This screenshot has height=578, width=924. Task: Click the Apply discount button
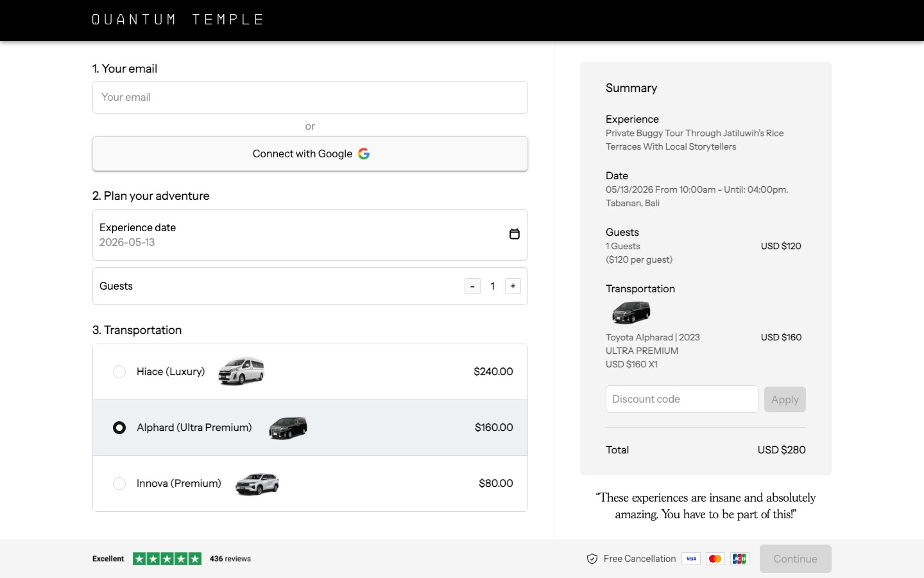pos(785,399)
